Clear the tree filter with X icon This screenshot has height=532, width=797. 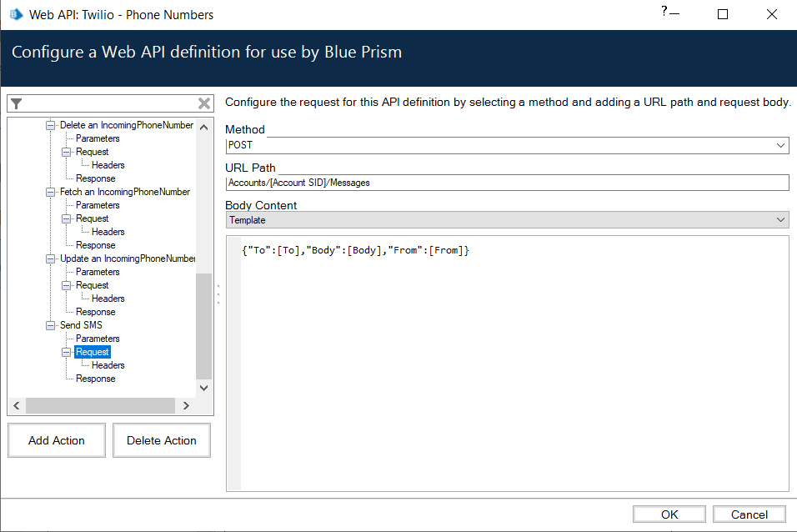(203, 103)
